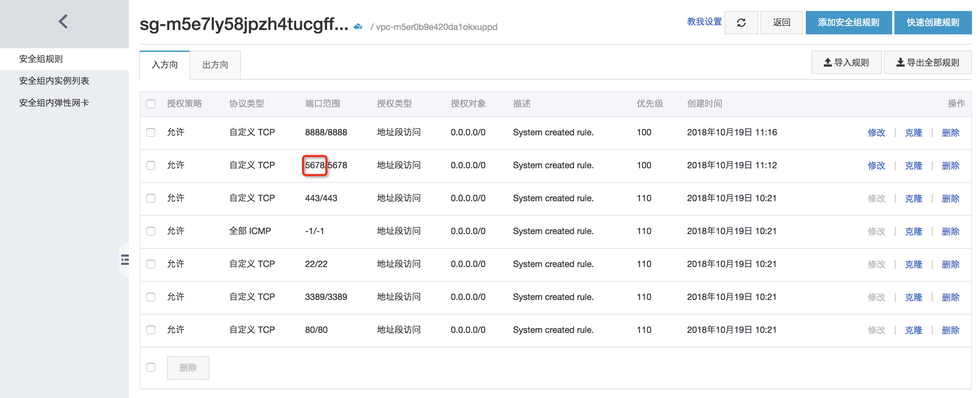
Task: Check the 22/22 rule checkbox
Action: [151, 264]
